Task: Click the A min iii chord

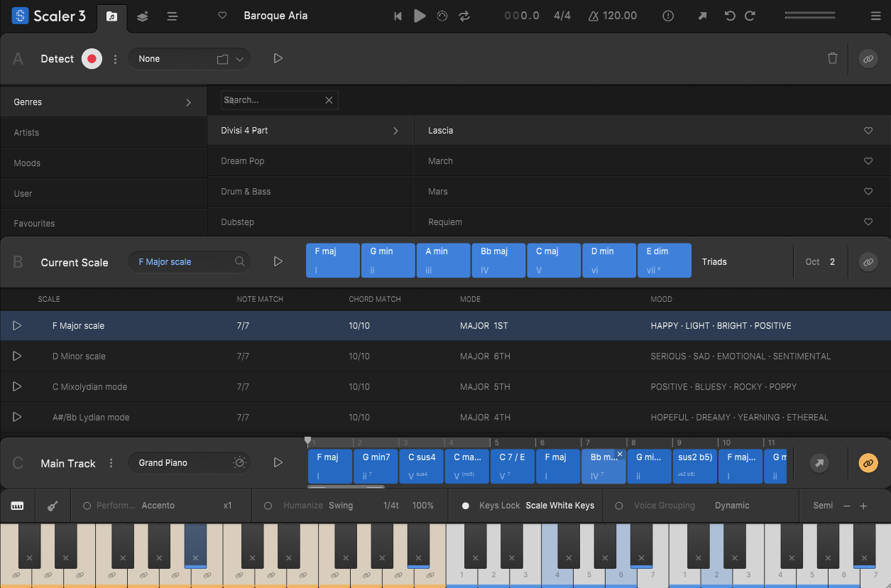Action: coord(443,261)
